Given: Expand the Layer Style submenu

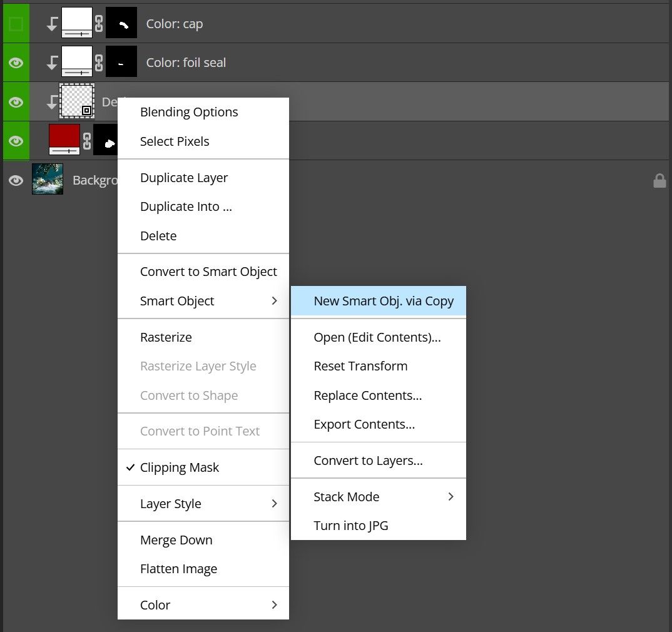Looking at the screenshot, I should (203, 504).
